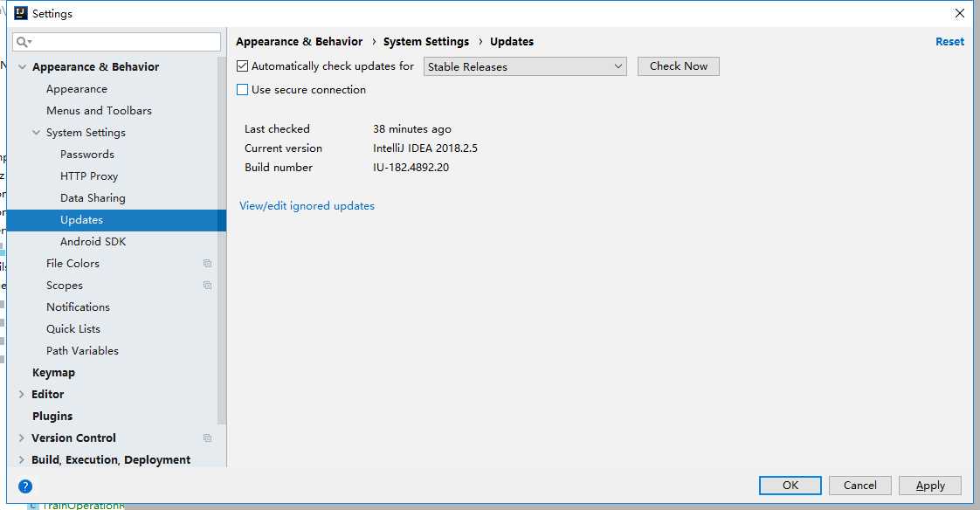
Task: Select Keymap settings
Action: tap(53, 373)
